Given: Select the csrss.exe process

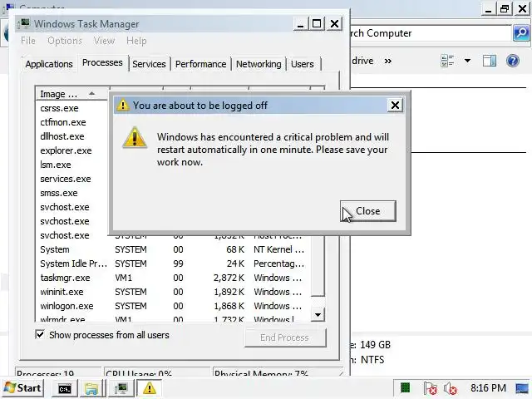Looking at the screenshot, I should 59,108.
